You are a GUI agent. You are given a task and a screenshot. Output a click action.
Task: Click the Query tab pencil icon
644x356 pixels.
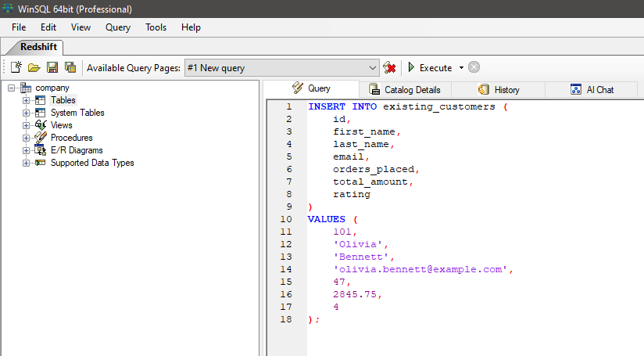click(x=298, y=88)
